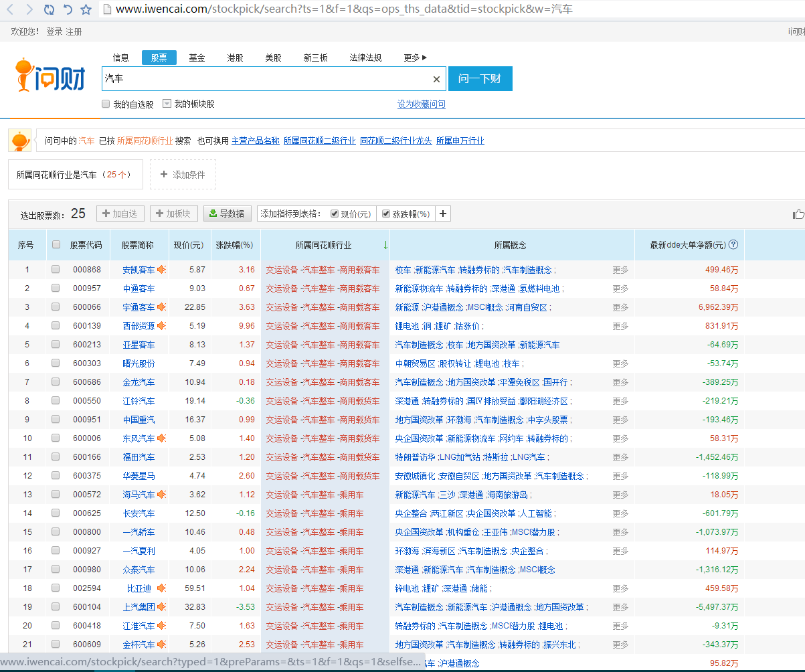The image size is (805, 672).
Task: Check the 我的自选股 checkbox
Action: click(x=106, y=104)
